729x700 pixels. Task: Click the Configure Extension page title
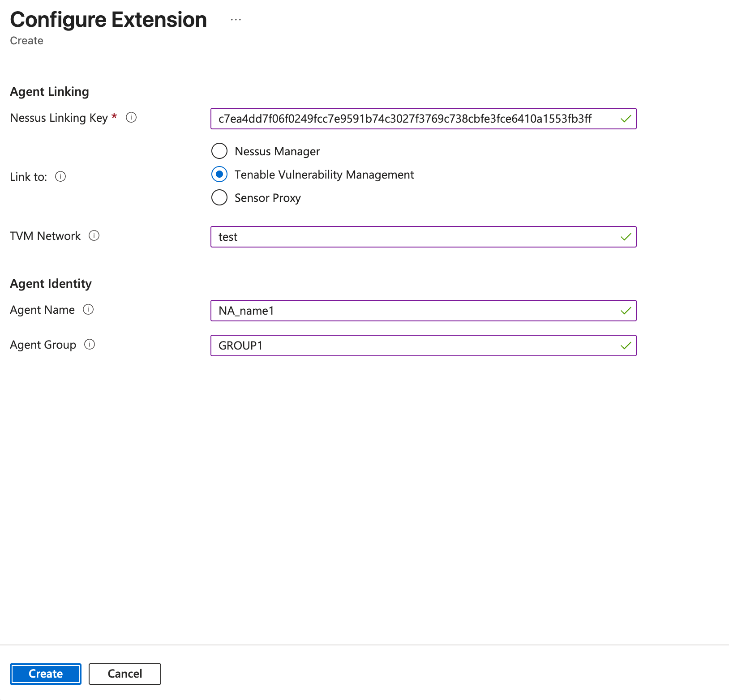pos(109,20)
